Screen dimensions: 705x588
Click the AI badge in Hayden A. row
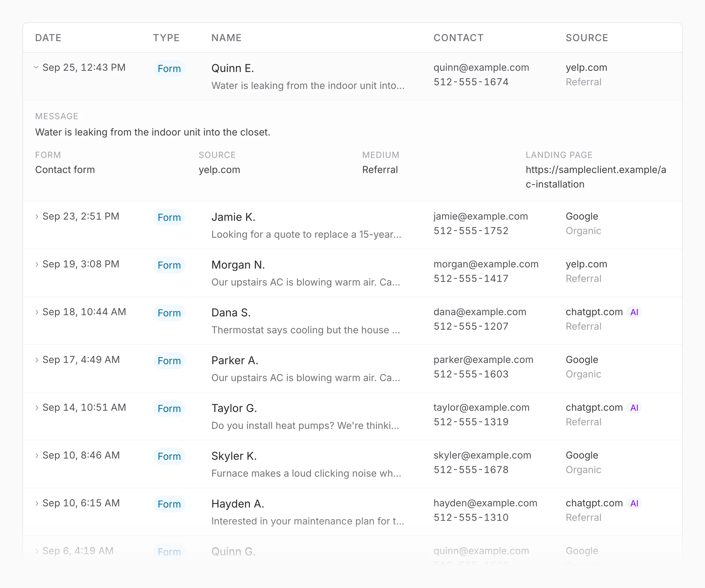(634, 503)
